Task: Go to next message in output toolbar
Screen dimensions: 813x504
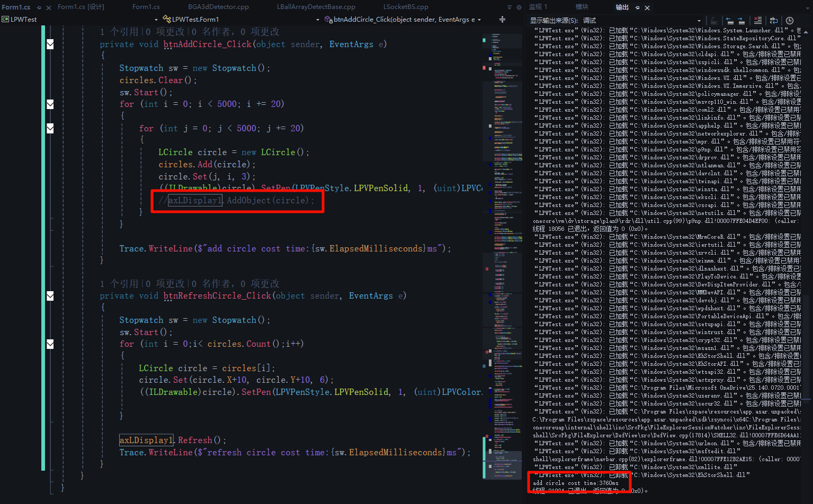Action: coord(741,21)
